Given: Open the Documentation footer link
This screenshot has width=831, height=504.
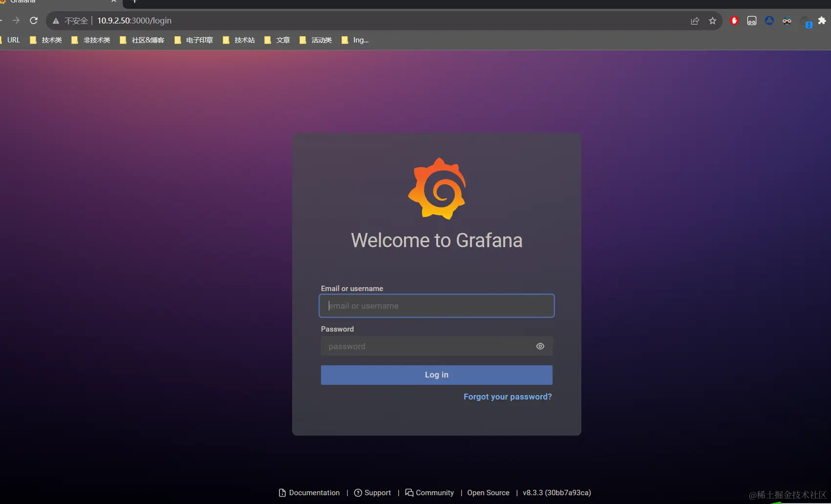Looking at the screenshot, I should 309,493.
